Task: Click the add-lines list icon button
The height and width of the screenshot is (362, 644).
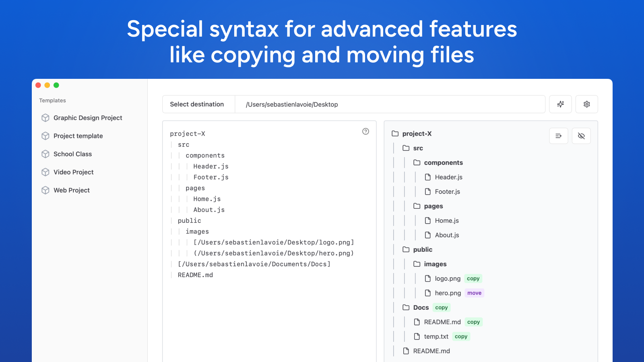Action: pyautogui.click(x=559, y=136)
